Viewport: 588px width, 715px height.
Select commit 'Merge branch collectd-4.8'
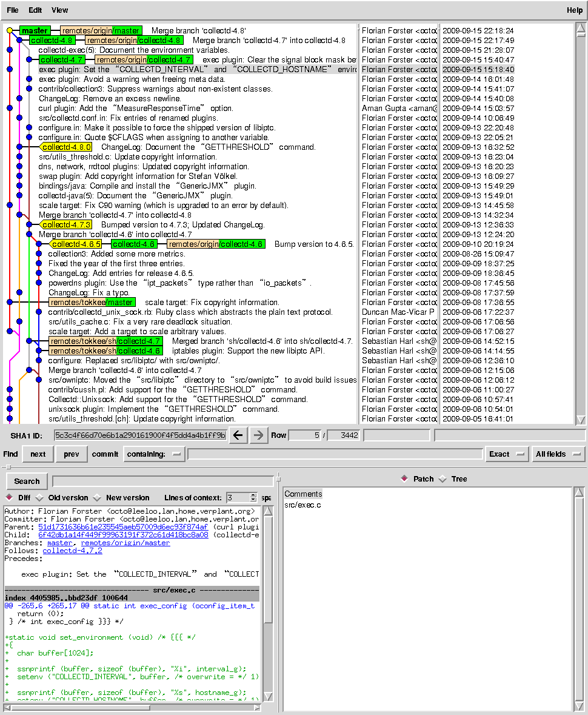pyautogui.click(x=199, y=30)
